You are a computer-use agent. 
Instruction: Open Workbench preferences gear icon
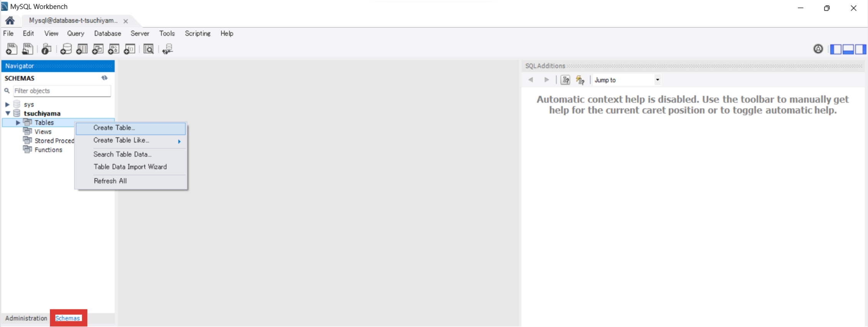(818, 49)
